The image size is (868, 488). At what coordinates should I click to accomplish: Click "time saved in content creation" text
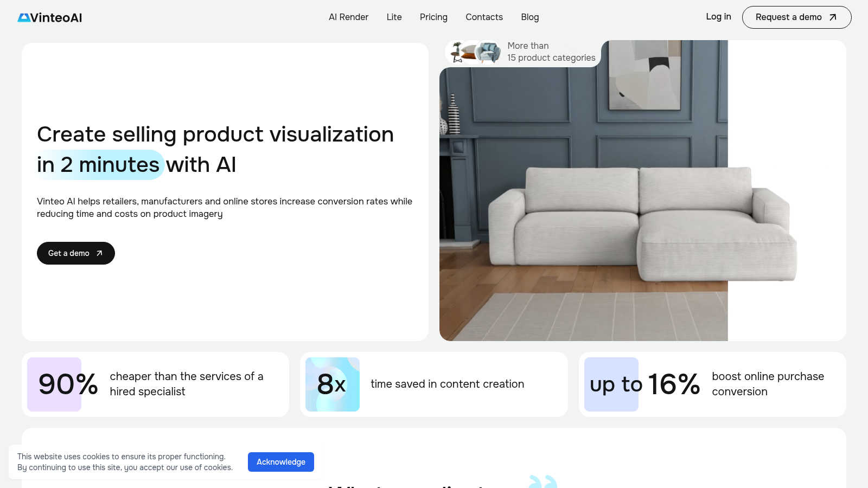[x=448, y=384]
